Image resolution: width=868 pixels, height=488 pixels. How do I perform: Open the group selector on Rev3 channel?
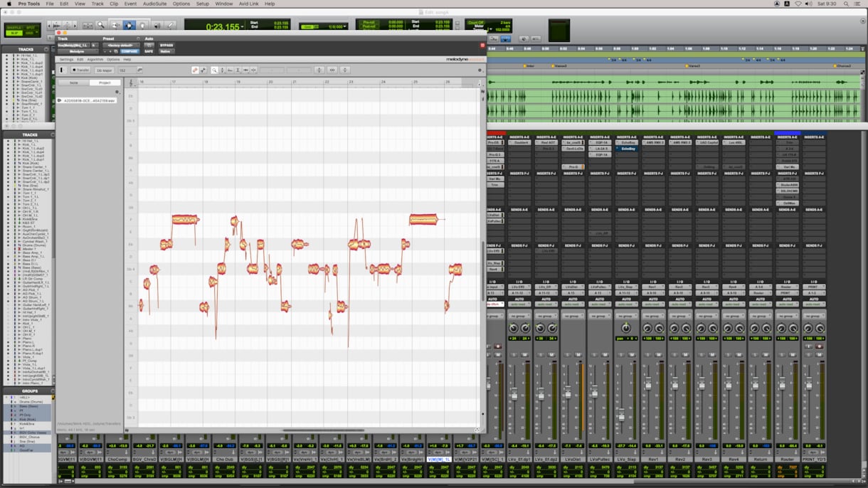[707, 316]
